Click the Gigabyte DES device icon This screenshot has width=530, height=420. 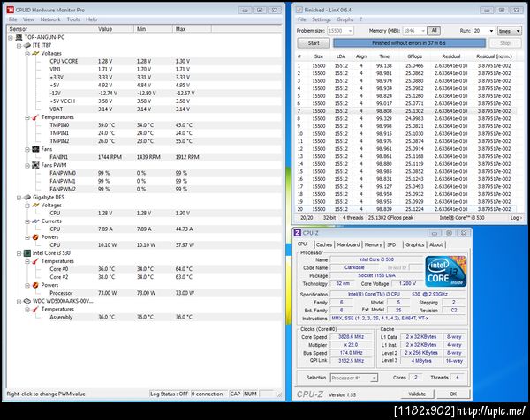pos(27,197)
